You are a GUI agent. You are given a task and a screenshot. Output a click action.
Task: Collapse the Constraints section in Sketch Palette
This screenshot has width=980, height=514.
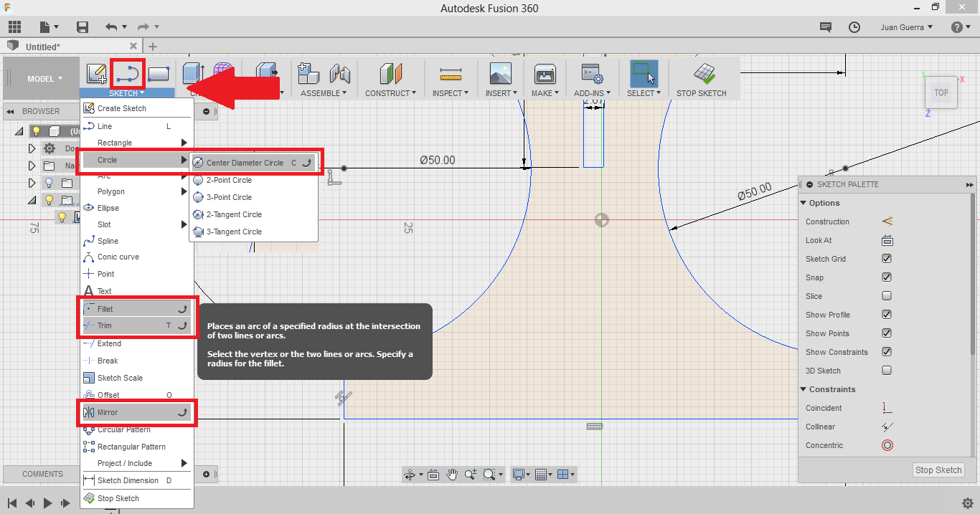click(x=804, y=389)
